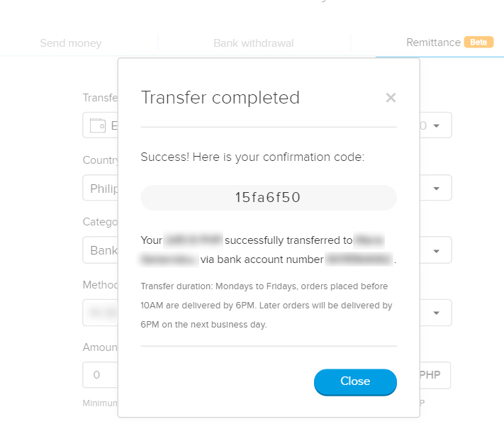Screen dimensions: 504x436
Task: Click the blurred recipient name before 'via bank'
Action: (x=169, y=259)
